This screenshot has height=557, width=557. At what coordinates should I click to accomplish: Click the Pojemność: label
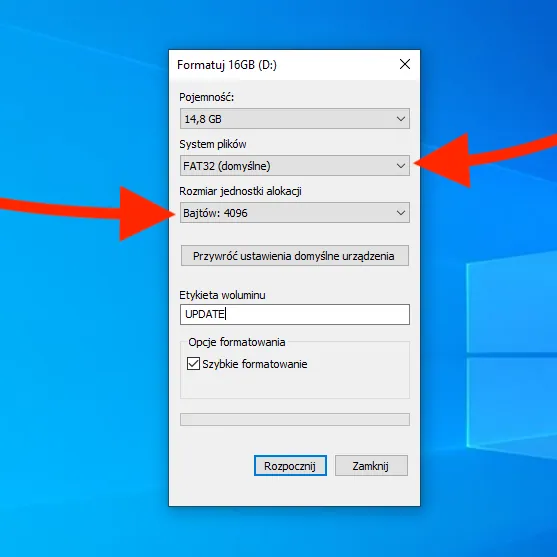(206, 97)
